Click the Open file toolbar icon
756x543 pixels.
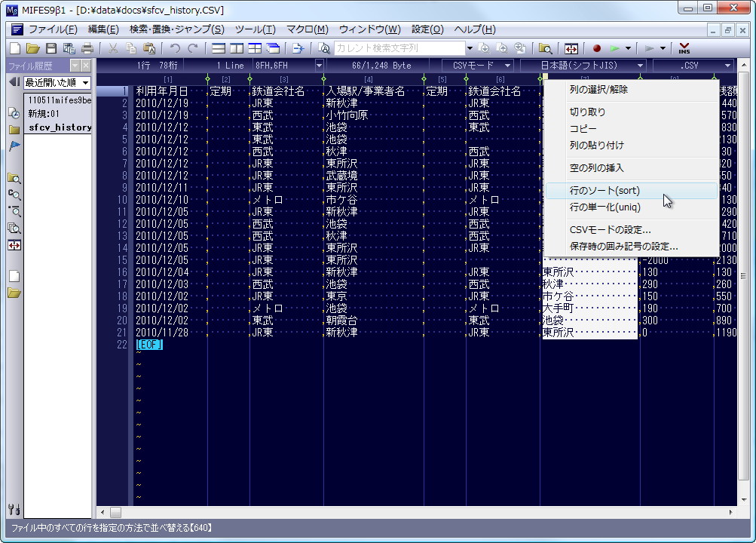(x=32, y=48)
